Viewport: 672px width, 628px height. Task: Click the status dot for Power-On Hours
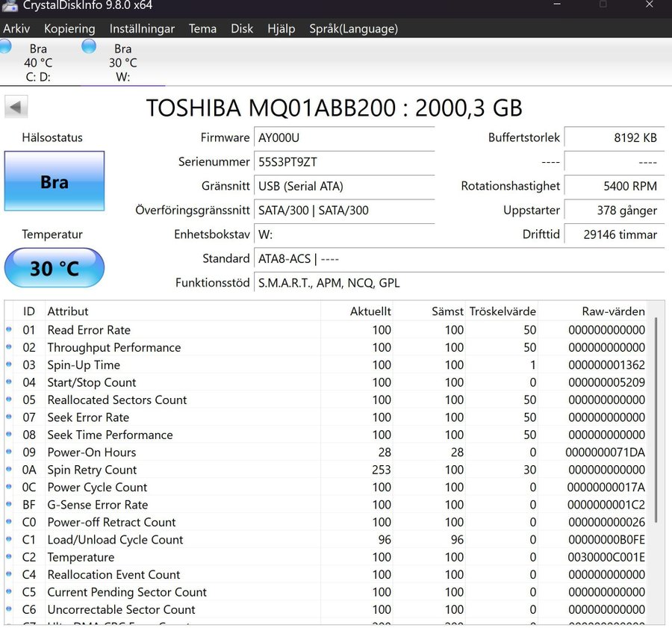(x=8, y=451)
